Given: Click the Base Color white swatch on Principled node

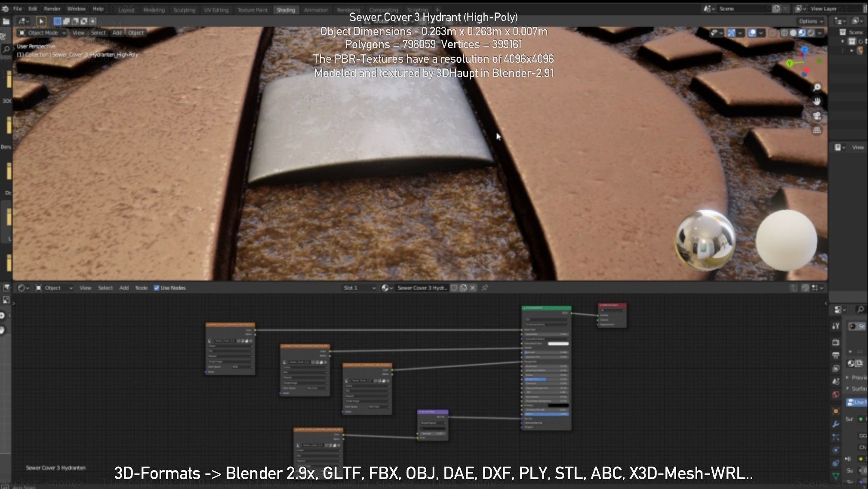Looking at the screenshot, I should 558,344.
